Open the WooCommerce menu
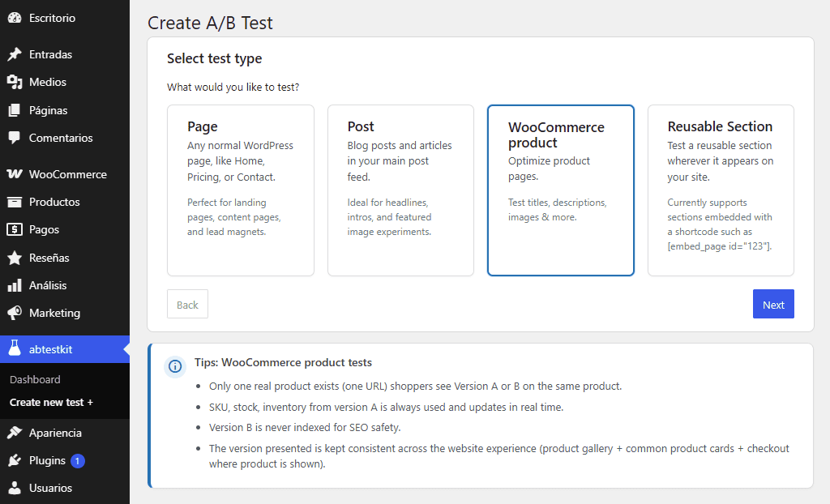 pyautogui.click(x=65, y=174)
